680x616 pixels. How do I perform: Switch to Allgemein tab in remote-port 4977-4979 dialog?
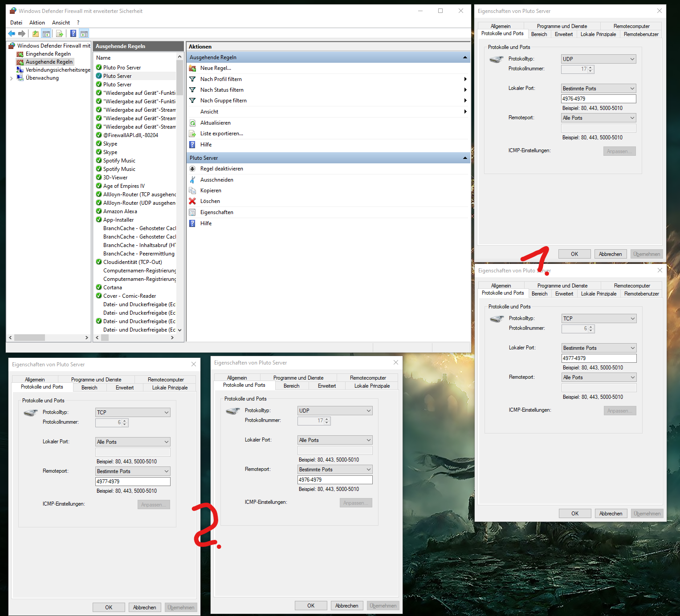35,380
